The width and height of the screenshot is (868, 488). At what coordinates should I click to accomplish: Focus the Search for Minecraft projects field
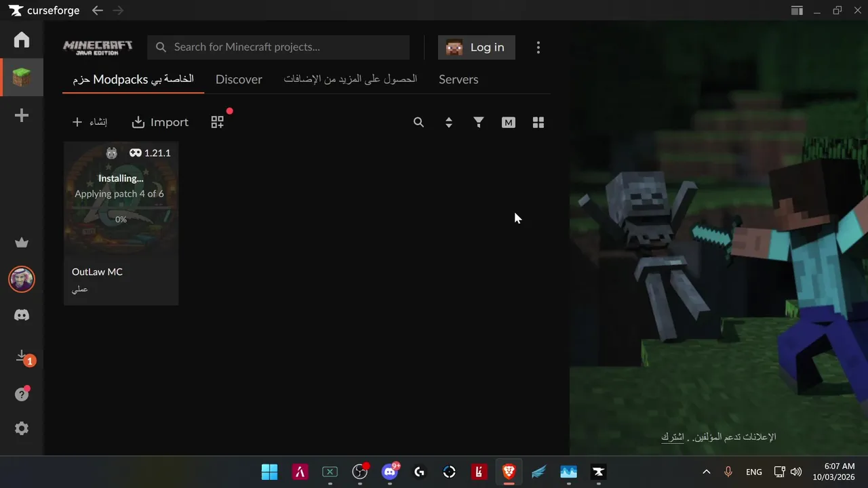click(x=278, y=47)
